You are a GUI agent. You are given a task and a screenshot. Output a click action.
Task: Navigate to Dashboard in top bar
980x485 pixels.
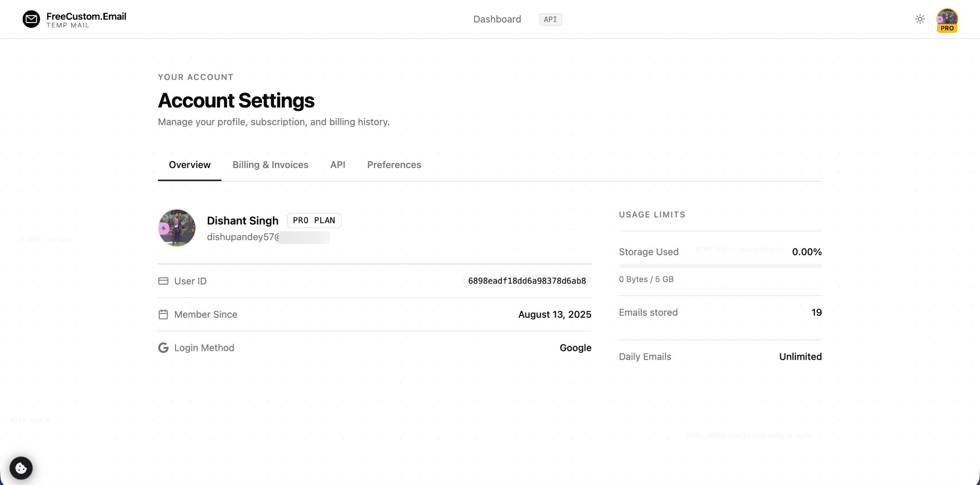[497, 19]
